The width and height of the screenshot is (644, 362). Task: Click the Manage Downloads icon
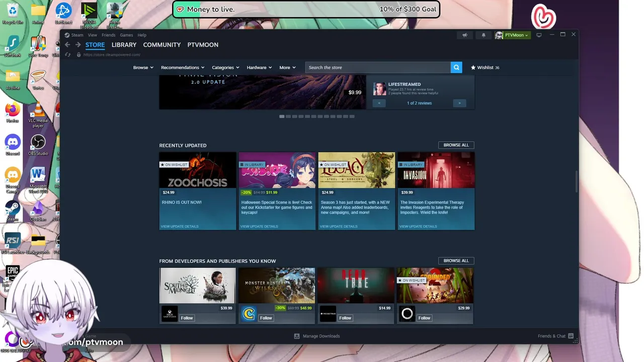pos(297,336)
